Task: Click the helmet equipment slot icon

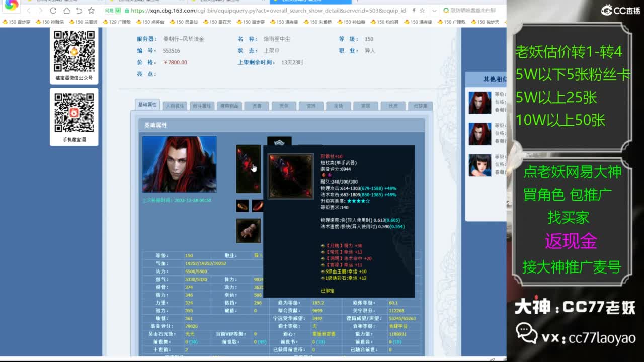Action: tap(279, 141)
